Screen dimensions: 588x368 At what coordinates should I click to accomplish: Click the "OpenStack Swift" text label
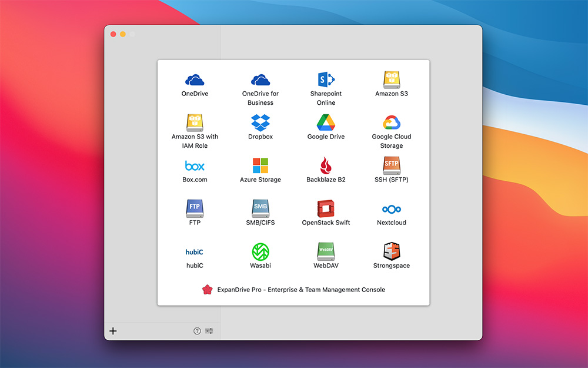326,223
